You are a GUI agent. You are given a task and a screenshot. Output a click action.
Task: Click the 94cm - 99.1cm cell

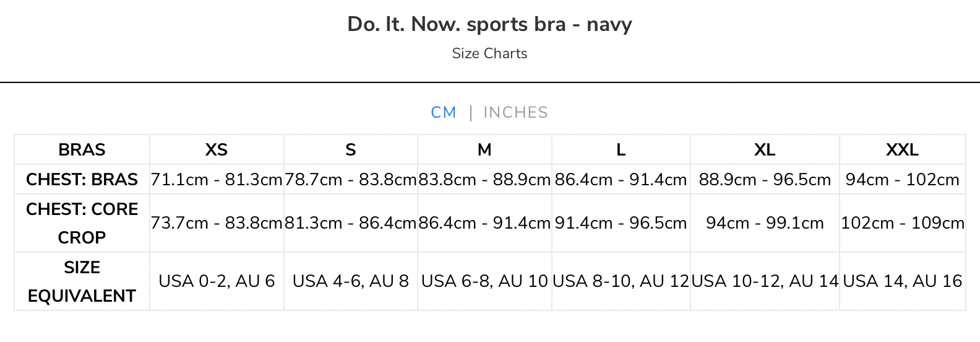click(x=765, y=223)
